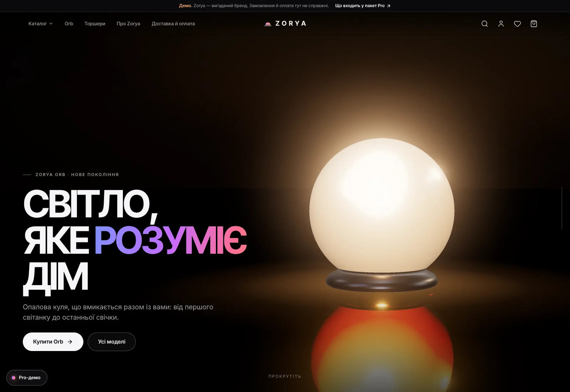The image size is (570, 392).
Task: Open the user account icon
Action: [x=501, y=24]
